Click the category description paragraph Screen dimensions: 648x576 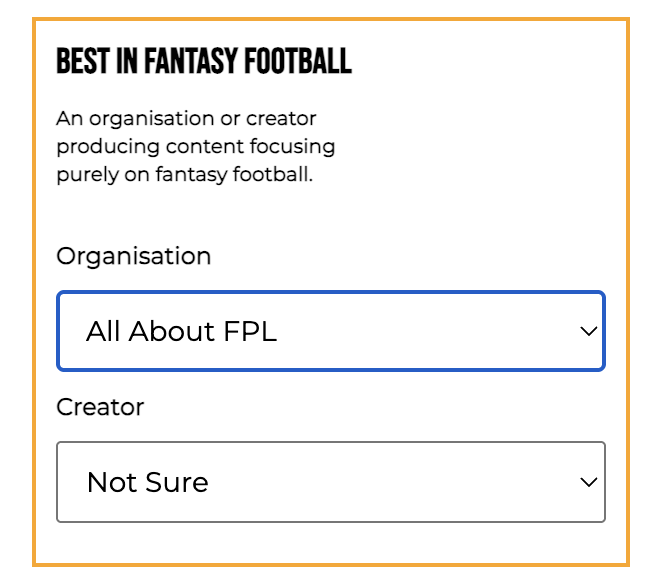pyautogui.click(x=195, y=146)
